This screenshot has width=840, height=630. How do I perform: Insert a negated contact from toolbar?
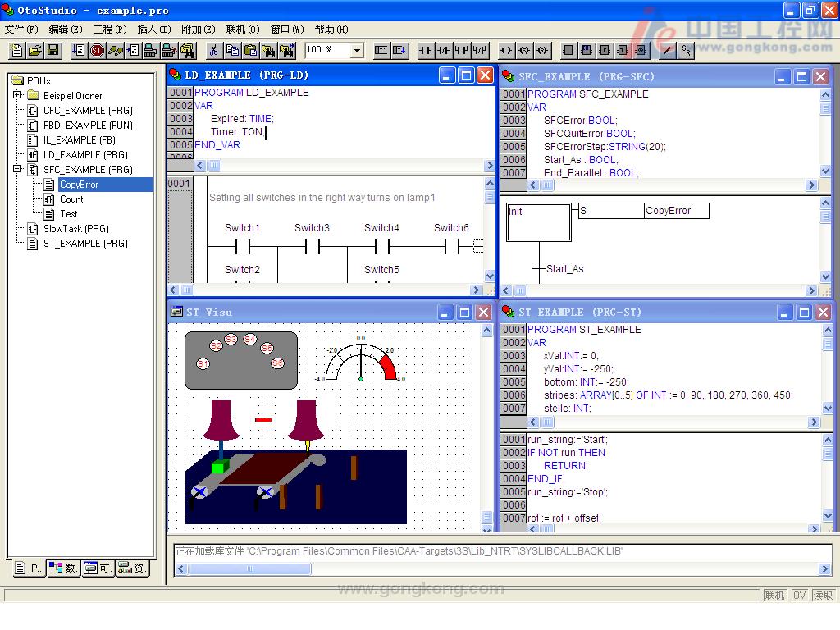click(444, 51)
